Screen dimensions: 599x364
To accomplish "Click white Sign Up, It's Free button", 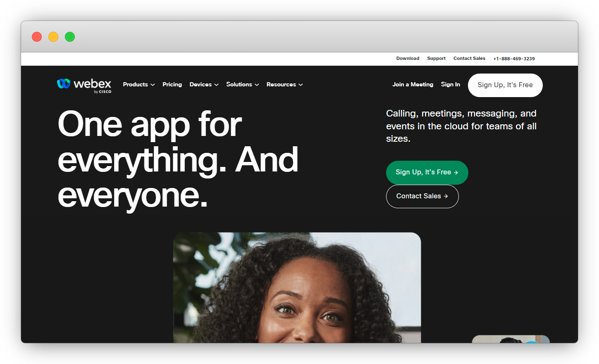I will [505, 85].
